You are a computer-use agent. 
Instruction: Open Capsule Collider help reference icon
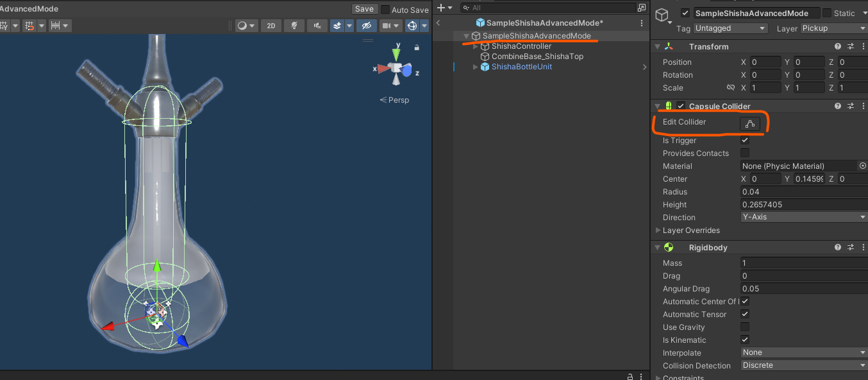pyautogui.click(x=838, y=107)
